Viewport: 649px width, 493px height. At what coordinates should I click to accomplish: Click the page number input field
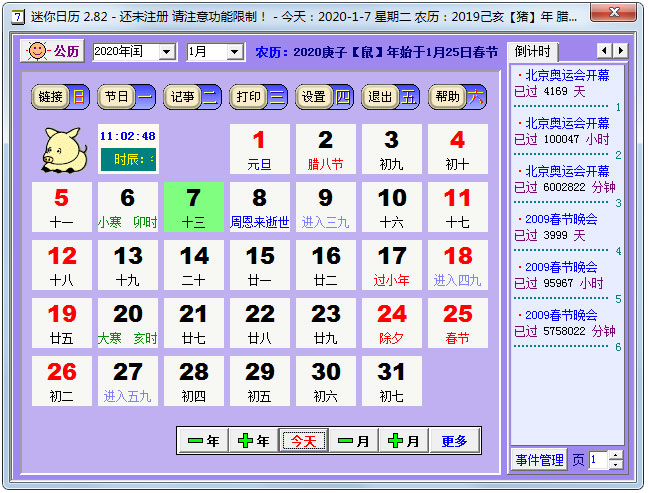pos(599,459)
